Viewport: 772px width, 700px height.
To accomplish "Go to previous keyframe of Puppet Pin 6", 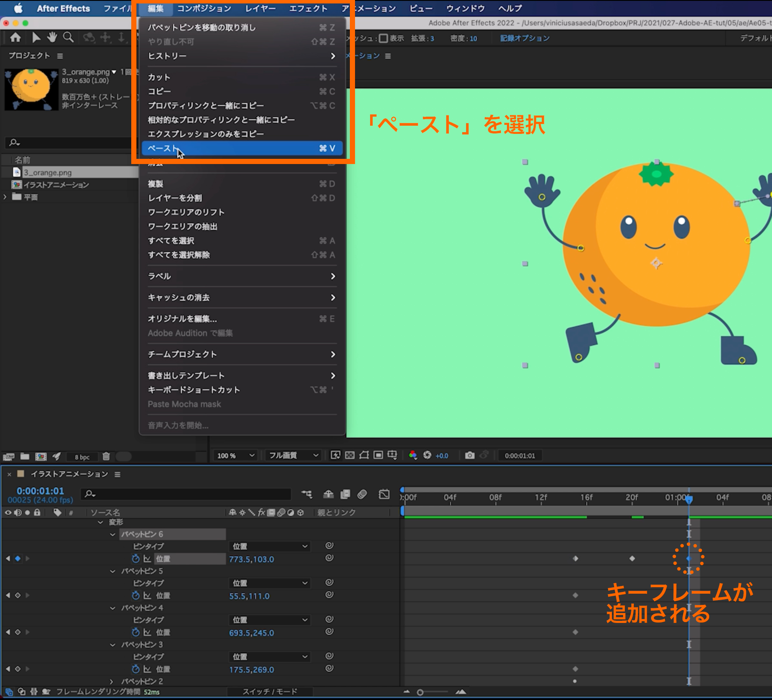I will (x=8, y=558).
